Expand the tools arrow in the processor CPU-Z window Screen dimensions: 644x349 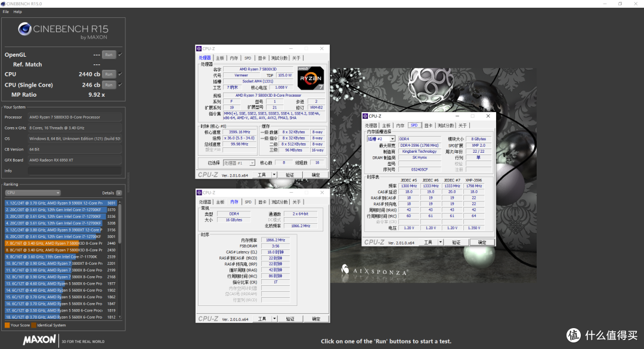(274, 175)
